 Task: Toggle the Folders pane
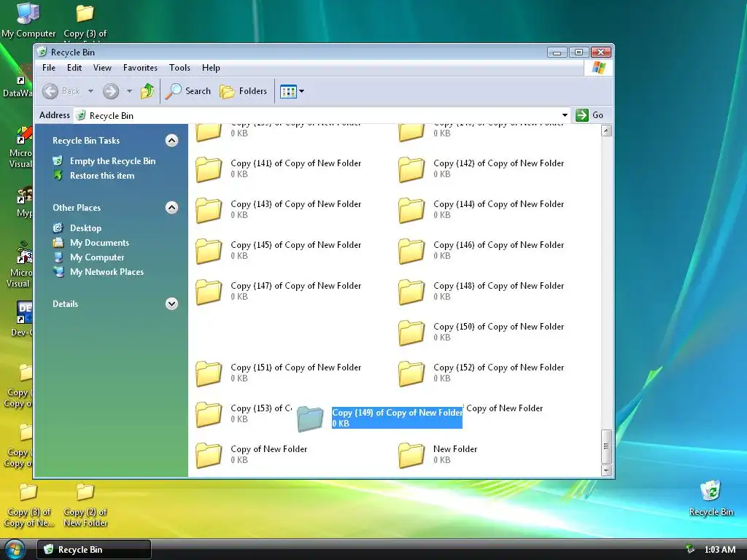244,91
